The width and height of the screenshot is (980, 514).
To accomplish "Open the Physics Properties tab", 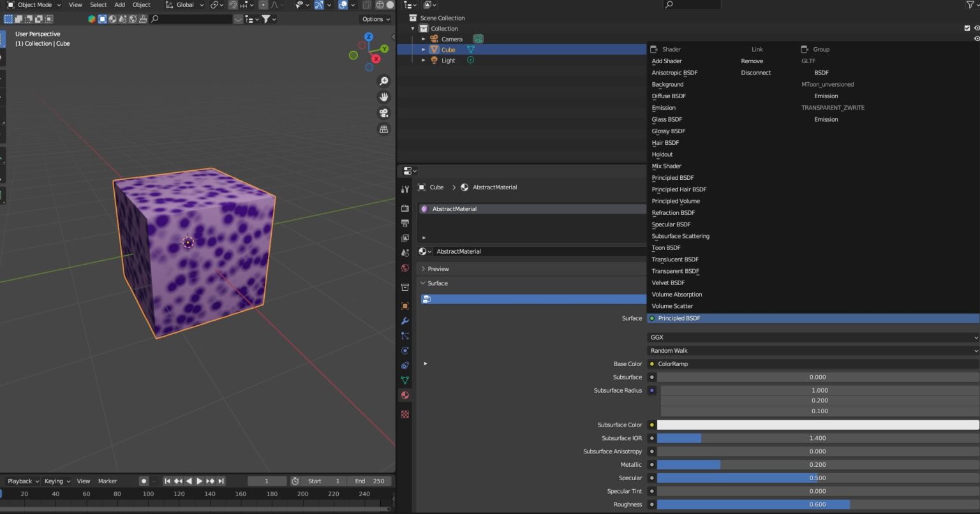I will (405, 351).
